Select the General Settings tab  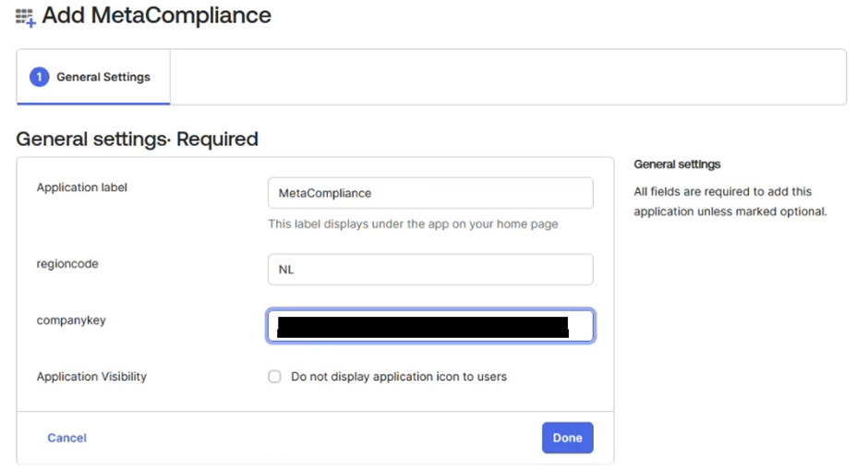[x=93, y=77]
